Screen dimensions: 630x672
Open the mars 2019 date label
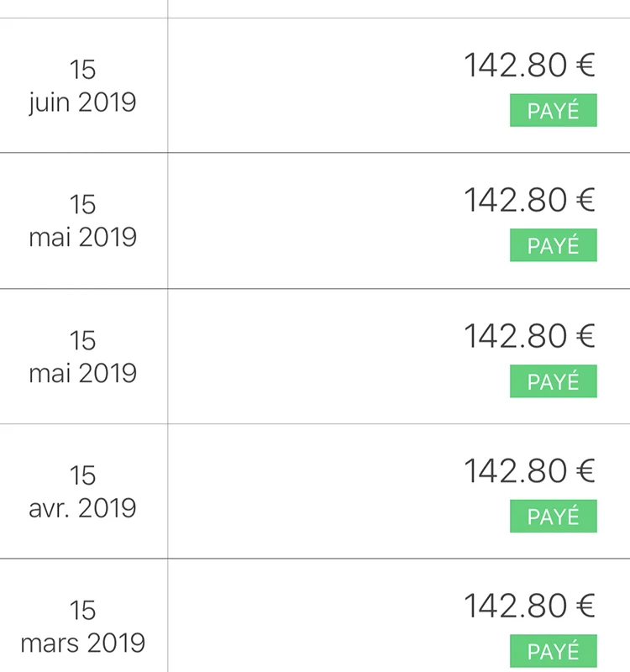[x=83, y=643]
